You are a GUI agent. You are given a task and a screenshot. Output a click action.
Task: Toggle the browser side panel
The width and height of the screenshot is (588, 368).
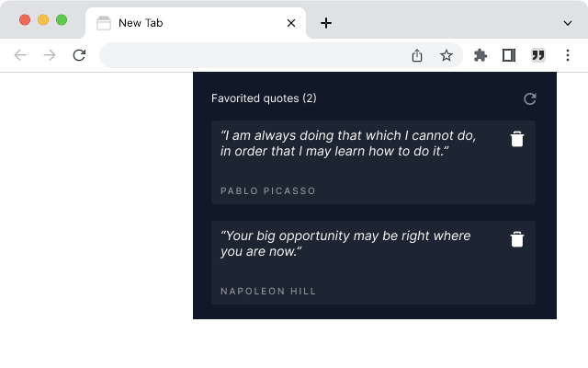point(509,55)
